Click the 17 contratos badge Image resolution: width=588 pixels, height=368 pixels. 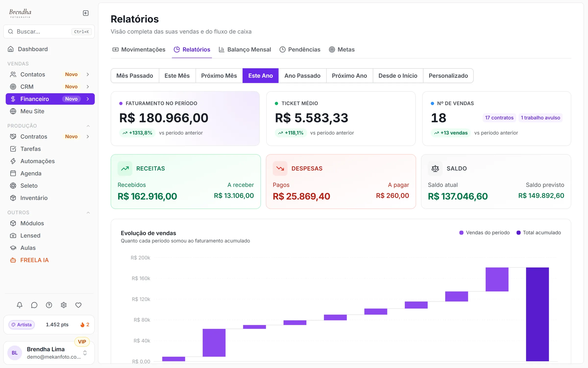[499, 118]
